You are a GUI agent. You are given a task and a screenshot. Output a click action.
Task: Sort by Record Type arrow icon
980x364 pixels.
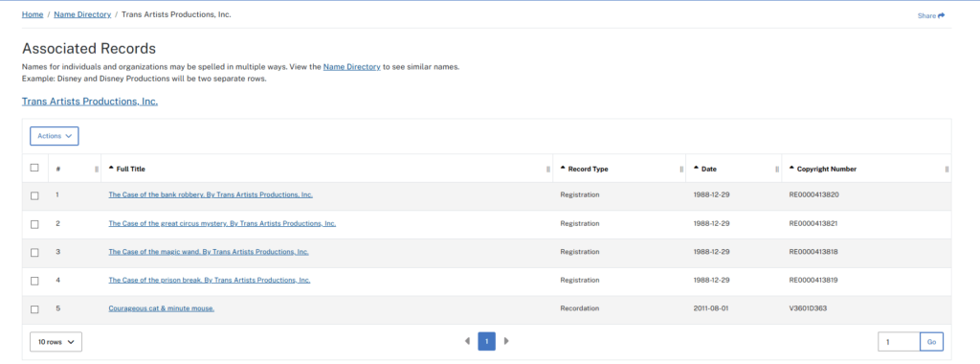[x=563, y=169]
